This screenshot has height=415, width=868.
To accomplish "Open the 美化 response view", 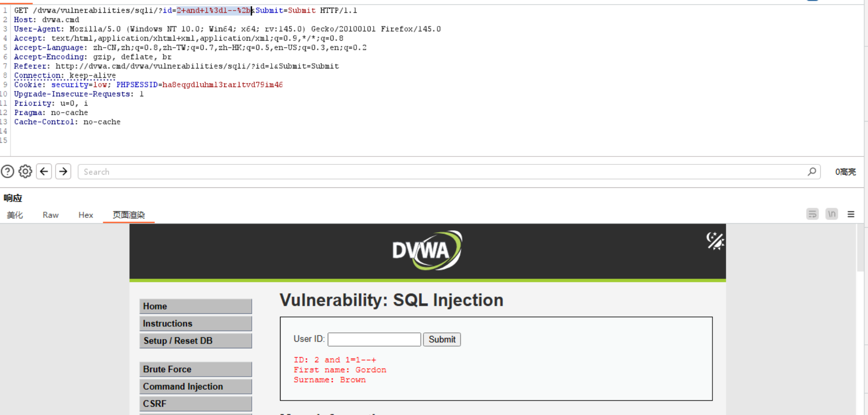I will [15, 215].
